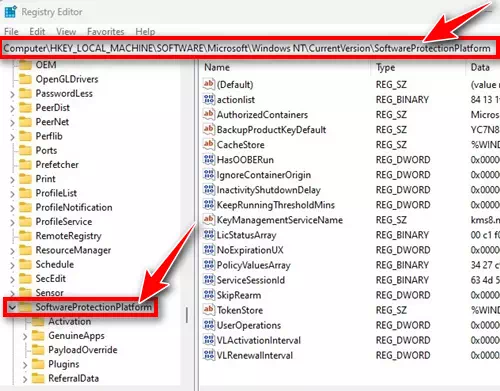The image size is (500, 391).
Task: Select the actionlist binary value icon
Action: [x=209, y=99]
